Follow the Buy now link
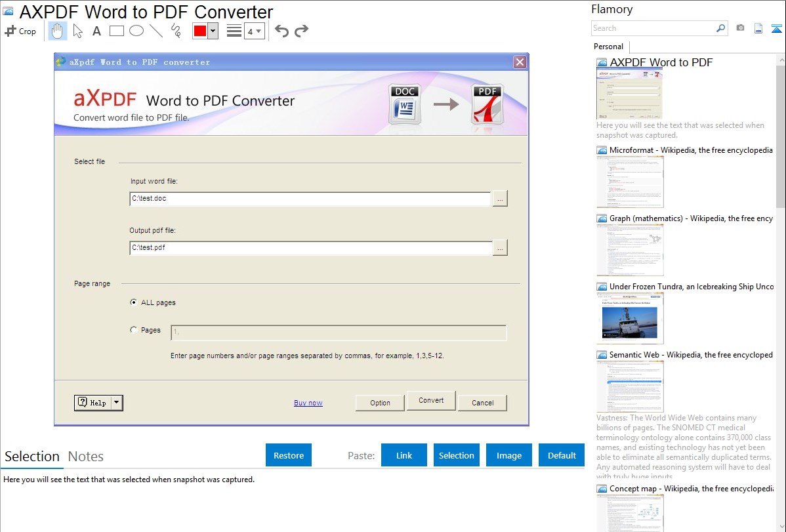This screenshot has height=532, width=786. click(x=308, y=403)
